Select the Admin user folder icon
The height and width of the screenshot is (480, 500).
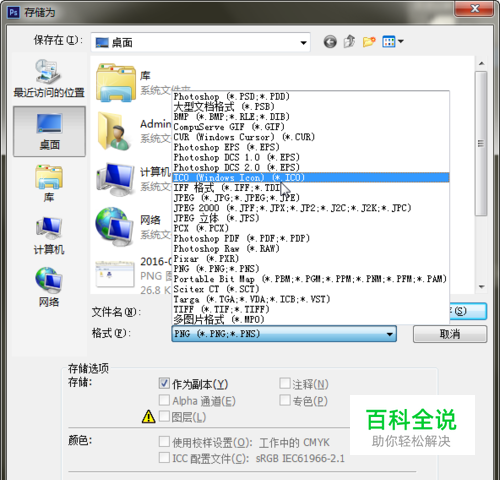(x=115, y=131)
